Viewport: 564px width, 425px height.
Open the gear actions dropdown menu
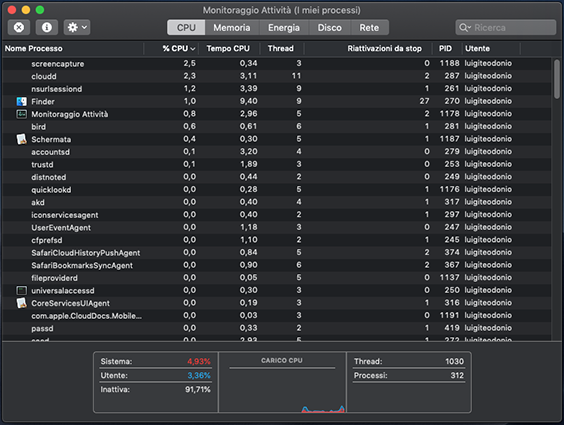pos(77,27)
